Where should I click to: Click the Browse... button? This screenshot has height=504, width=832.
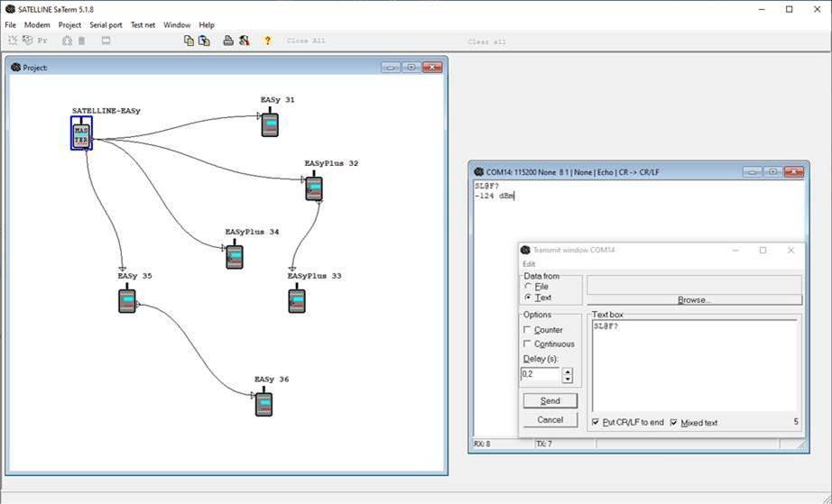pos(694,300)
